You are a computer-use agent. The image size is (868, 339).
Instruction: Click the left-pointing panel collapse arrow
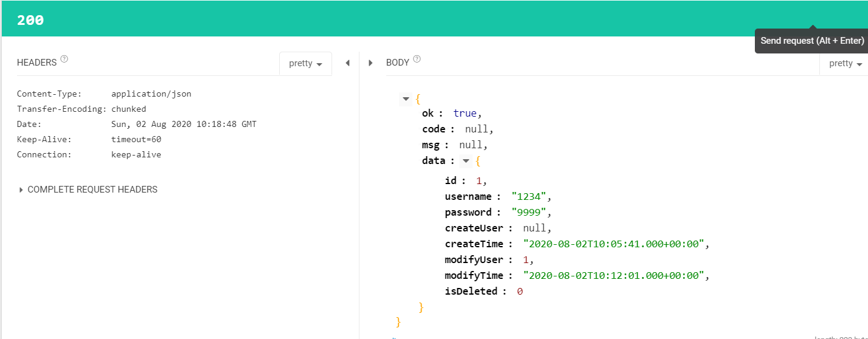[x=347, y=63]
